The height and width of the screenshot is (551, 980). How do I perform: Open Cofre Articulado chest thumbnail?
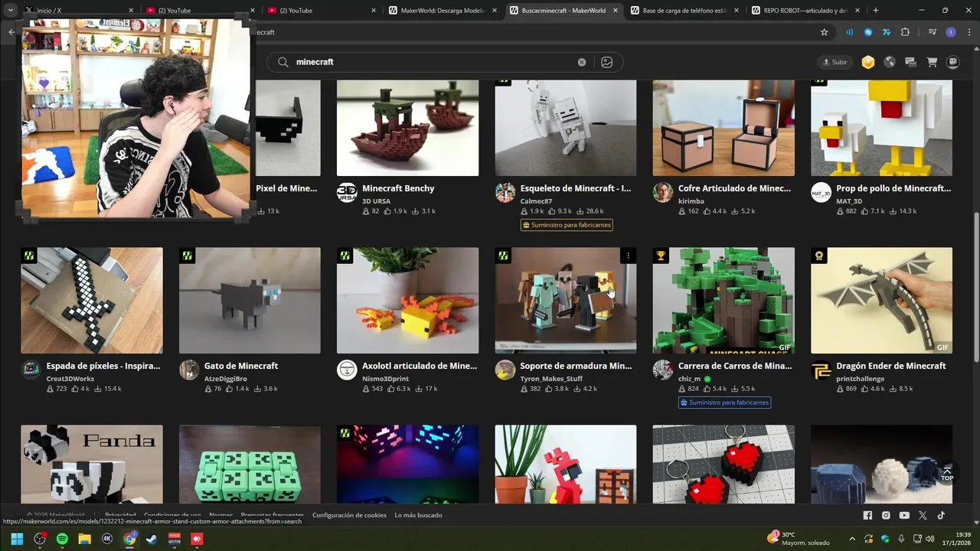(x=724, y=128)
